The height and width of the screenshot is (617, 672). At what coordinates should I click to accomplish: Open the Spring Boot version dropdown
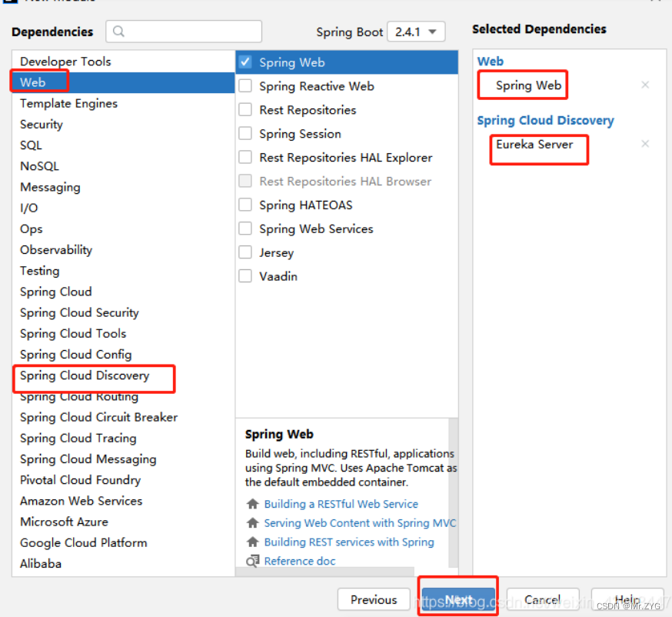click(416, 32)
